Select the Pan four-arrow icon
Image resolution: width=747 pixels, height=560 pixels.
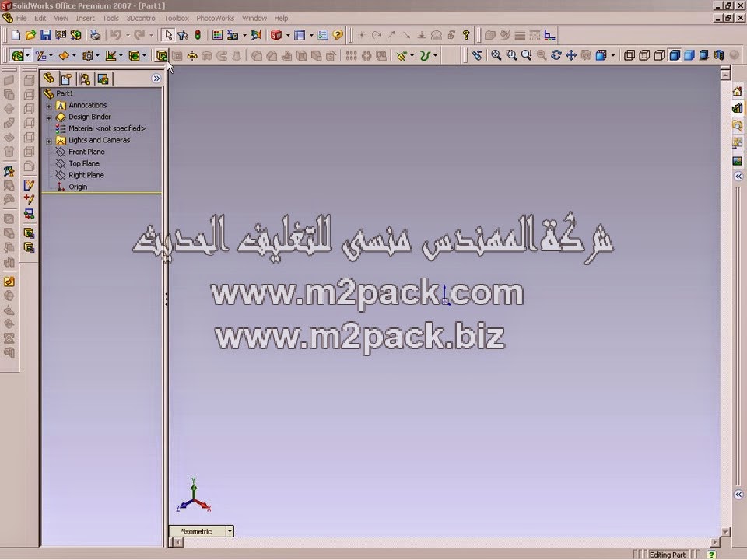click(x=571, y=55)
